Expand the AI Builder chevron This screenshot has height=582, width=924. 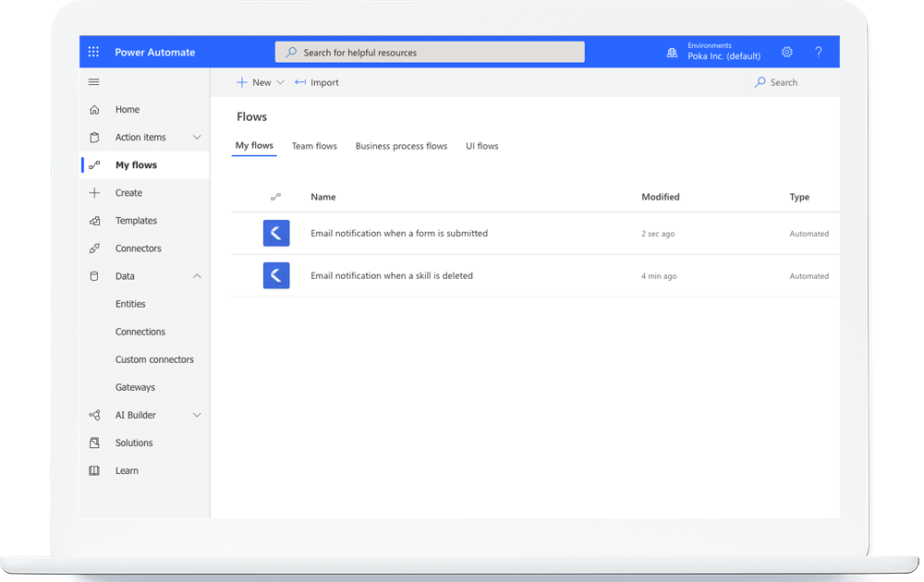click(x=197, y=415)
